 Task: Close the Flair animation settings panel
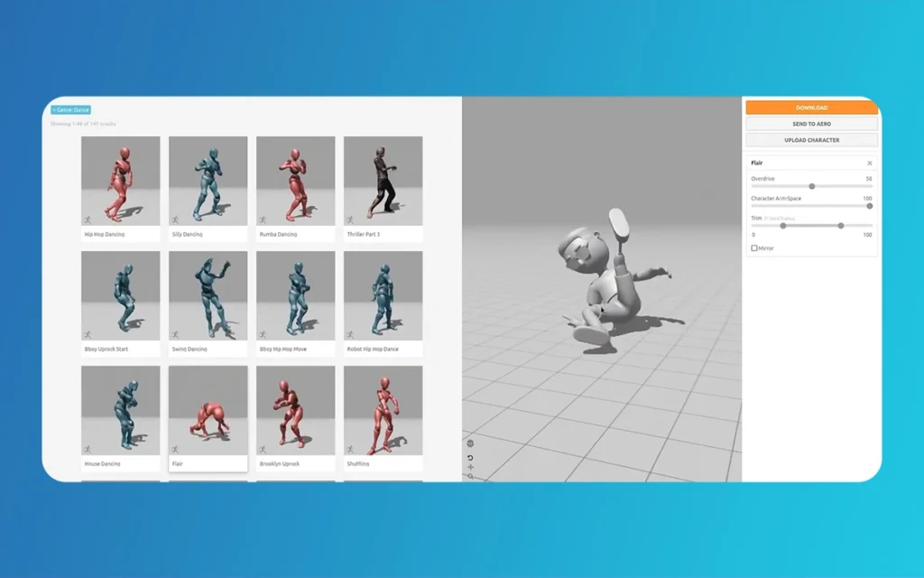(870, 163)
